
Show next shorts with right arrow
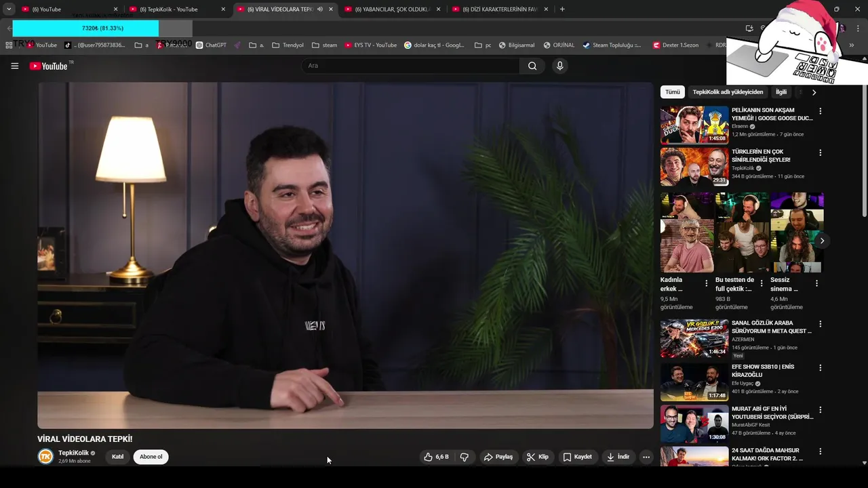click(x=822, y=241)
